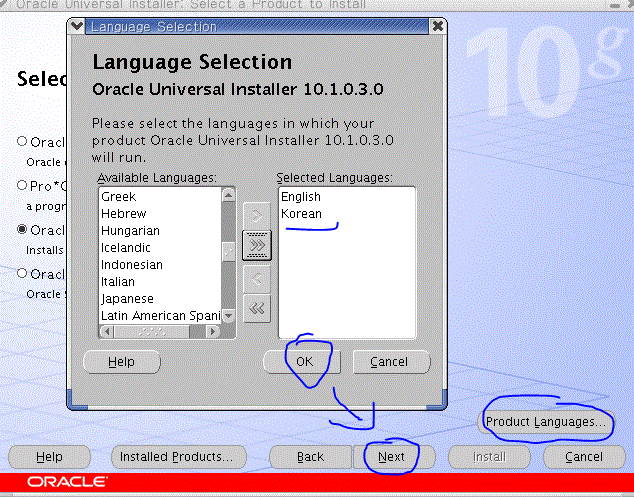Select the third, checked Oracle radio button
This screenshot has height=497, width=634.
click(x=22, y=229)
